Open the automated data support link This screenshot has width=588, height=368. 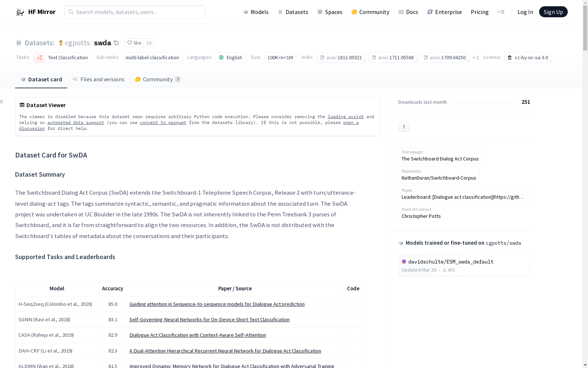[76, 123]
